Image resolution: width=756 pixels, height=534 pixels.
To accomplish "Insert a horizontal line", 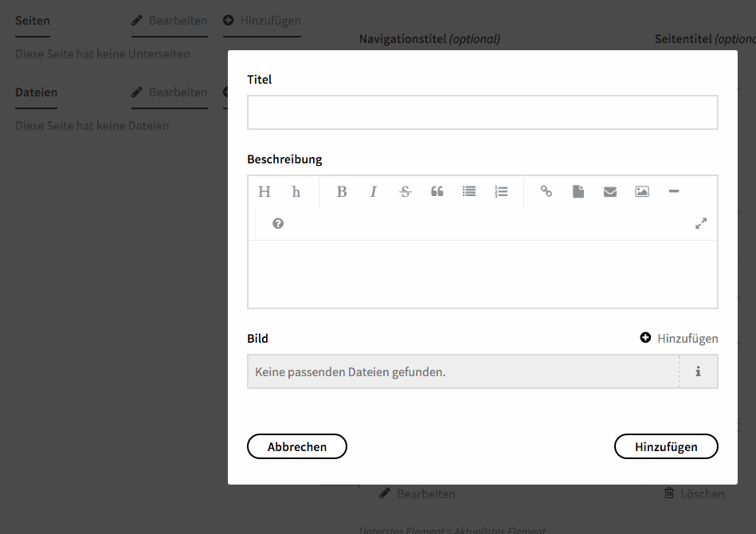I will pyautogui.click(x=674, y=191).
